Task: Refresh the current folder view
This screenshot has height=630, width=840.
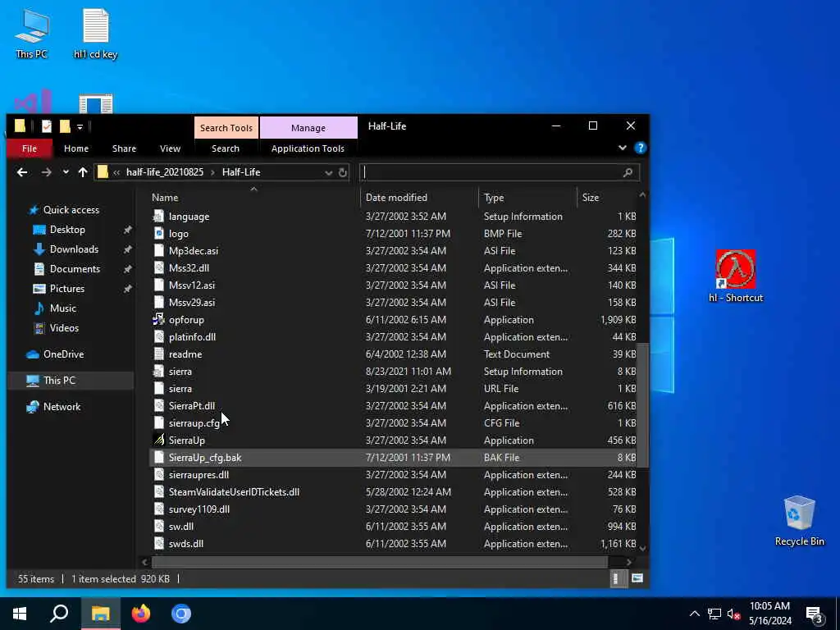Action: [343, 172]
